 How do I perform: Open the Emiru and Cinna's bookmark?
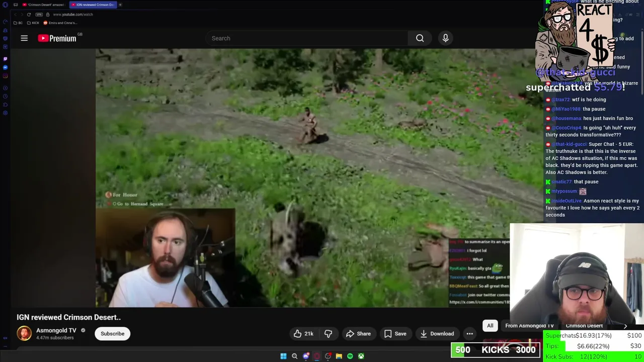click(60, 23)
